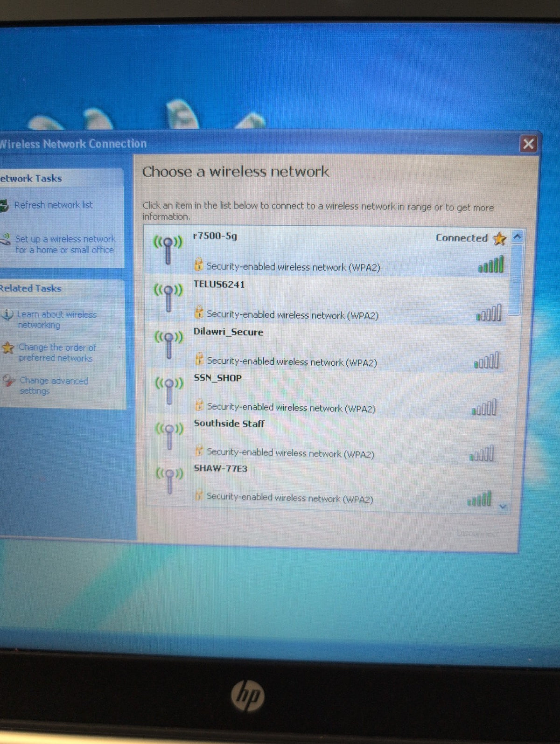Screen dimensions: 560x744
Task: Click the info icon by Learn about wireless networking
Action: coord(7,315)
